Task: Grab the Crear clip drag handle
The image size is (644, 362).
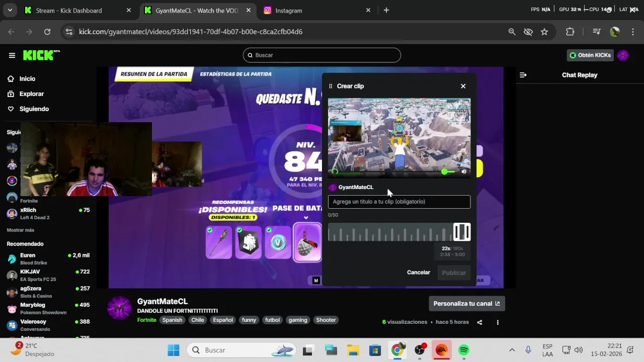Action: pos(331,86)
